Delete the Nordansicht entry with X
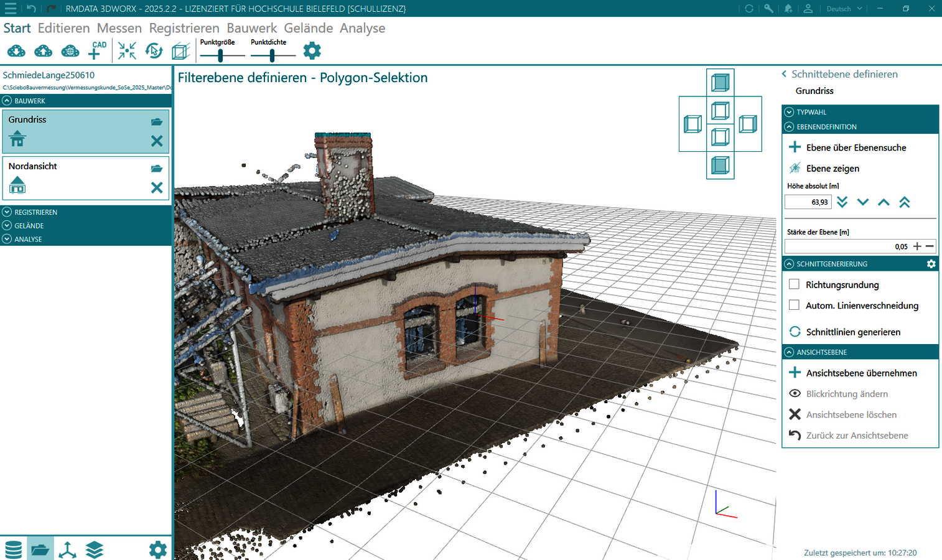The height and width of the screenshot is (560, 942). (x=157, y=187)
